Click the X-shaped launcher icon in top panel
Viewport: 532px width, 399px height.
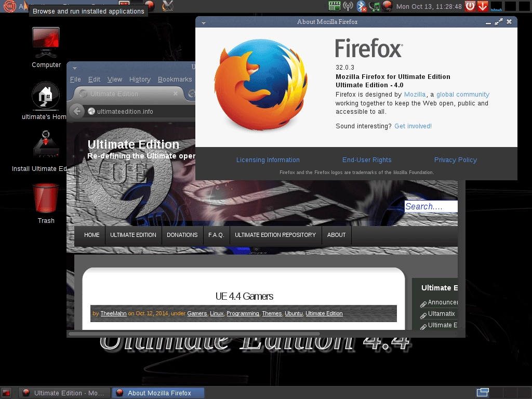point(168,6)
